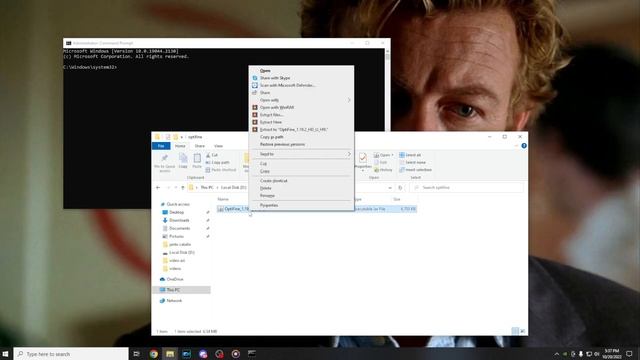640x360 pixels.
Task: Click the Defender shield icon in context menu
Action: click(x=255, y=85)
